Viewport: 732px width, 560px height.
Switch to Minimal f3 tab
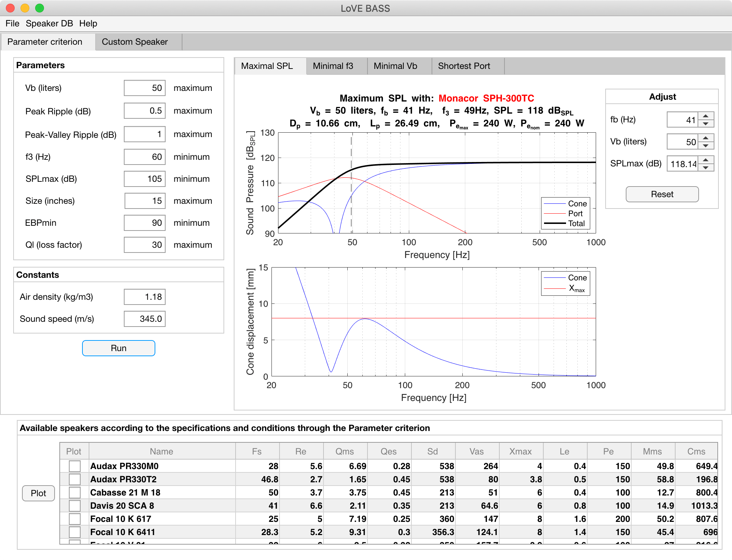coord(333,66)
